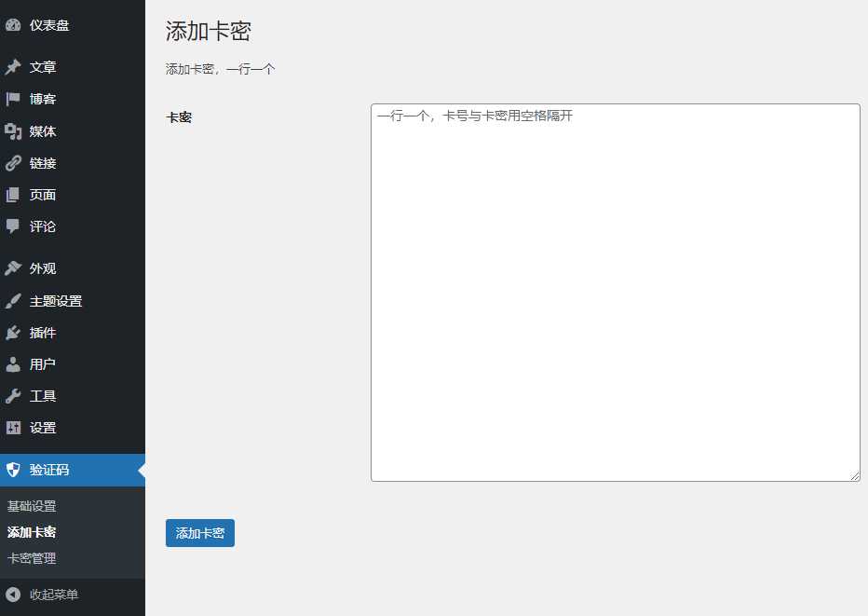Click the chain link icon beside 链接
The width and height of the screenshot is (868, 616).
click(x=13, y=163)
